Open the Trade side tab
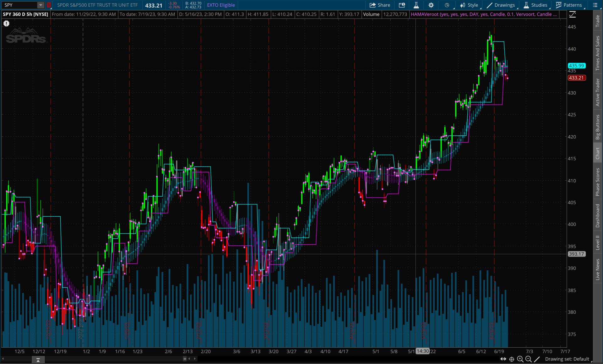Image resolution: width=603 pixels, height=364 pixels. (x=598, y=21)
